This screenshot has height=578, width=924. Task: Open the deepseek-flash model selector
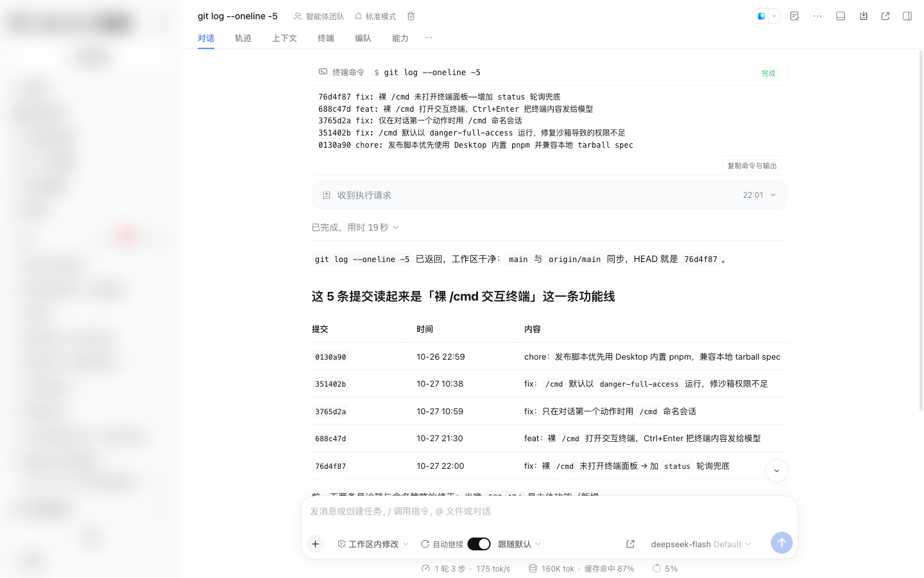coord(701,544)
